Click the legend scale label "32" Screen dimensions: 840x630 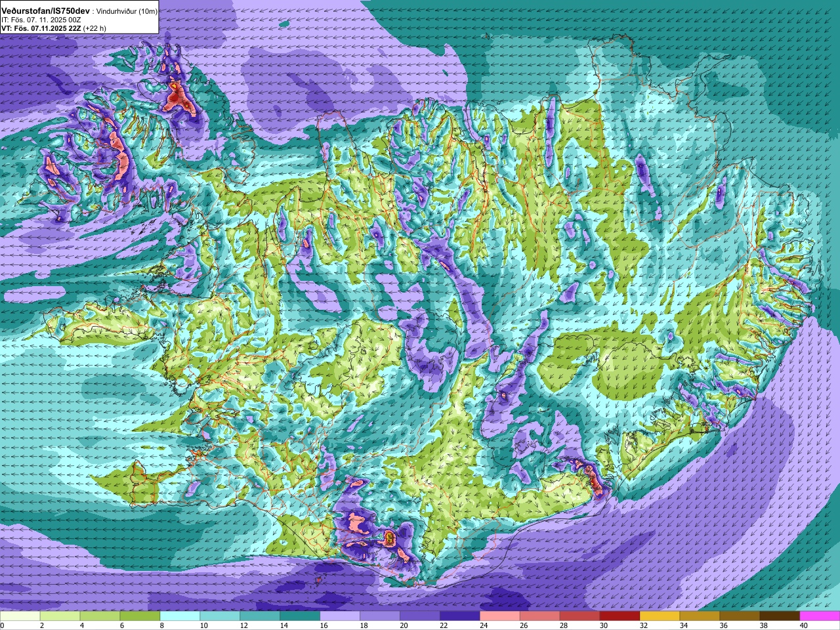tap(644, 625)
